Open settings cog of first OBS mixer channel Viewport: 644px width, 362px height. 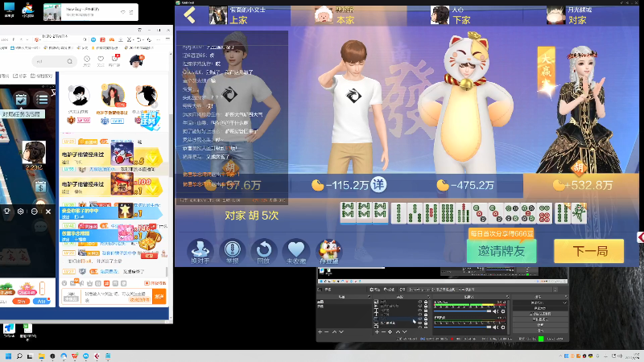pyautogui.click(x=503, y=311)
